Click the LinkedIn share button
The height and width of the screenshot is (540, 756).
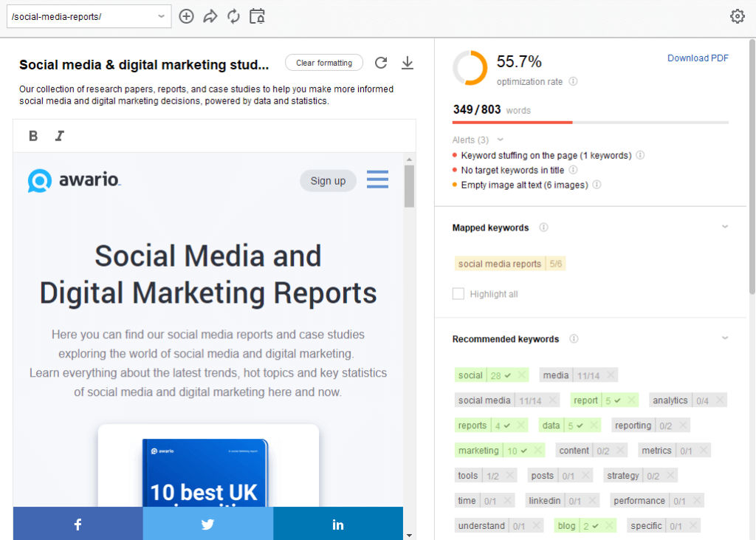coord(338,524)
